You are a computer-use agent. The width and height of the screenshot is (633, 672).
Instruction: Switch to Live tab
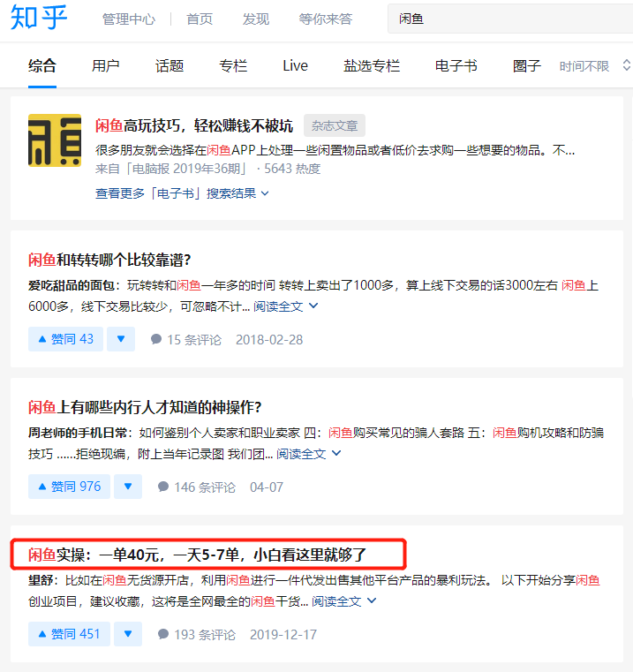pyautogui.click(x=295, y=66)
